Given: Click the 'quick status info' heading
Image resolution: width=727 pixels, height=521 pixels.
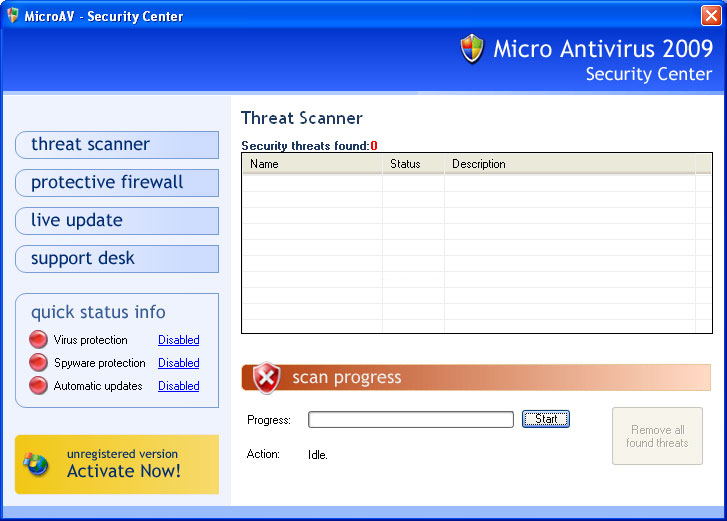Looking at the screenshot, I should (98, 312).
